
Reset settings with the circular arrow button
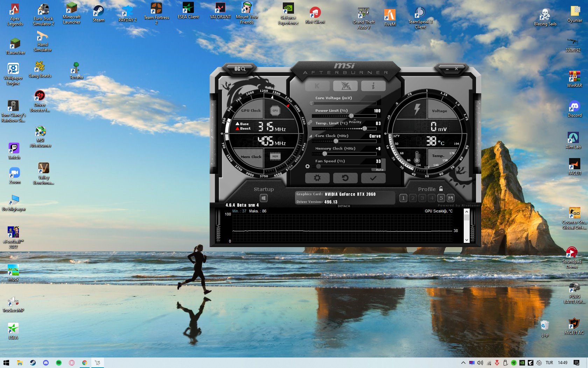pyautogui.click(x=345, y=178)
